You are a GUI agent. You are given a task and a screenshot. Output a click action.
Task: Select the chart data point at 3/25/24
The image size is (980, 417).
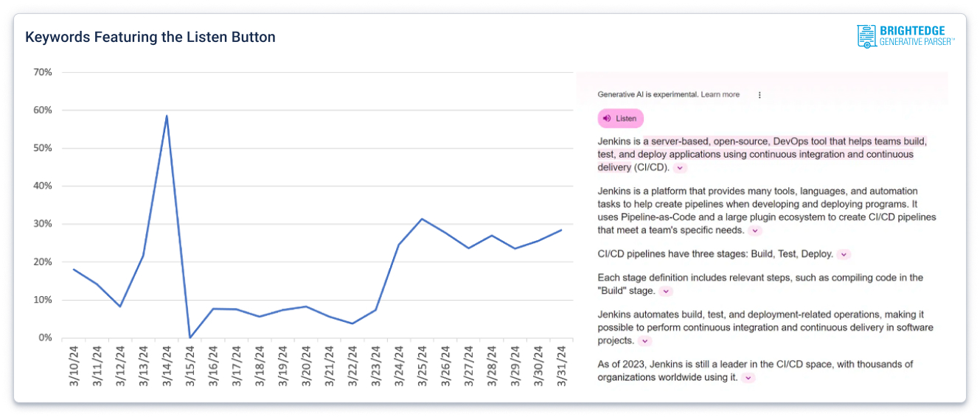pos(421,219)
